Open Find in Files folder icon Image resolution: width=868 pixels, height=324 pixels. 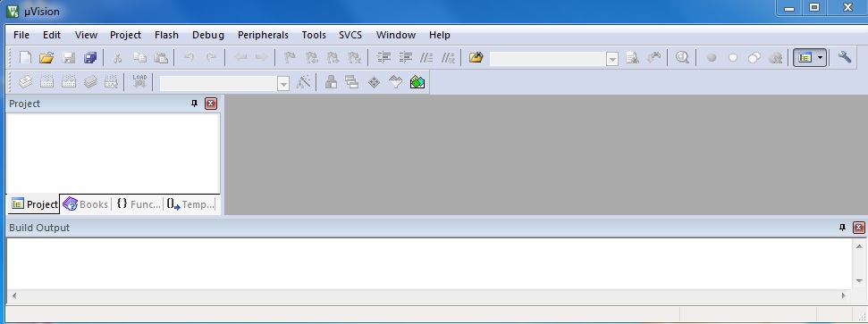coord(476,57)
